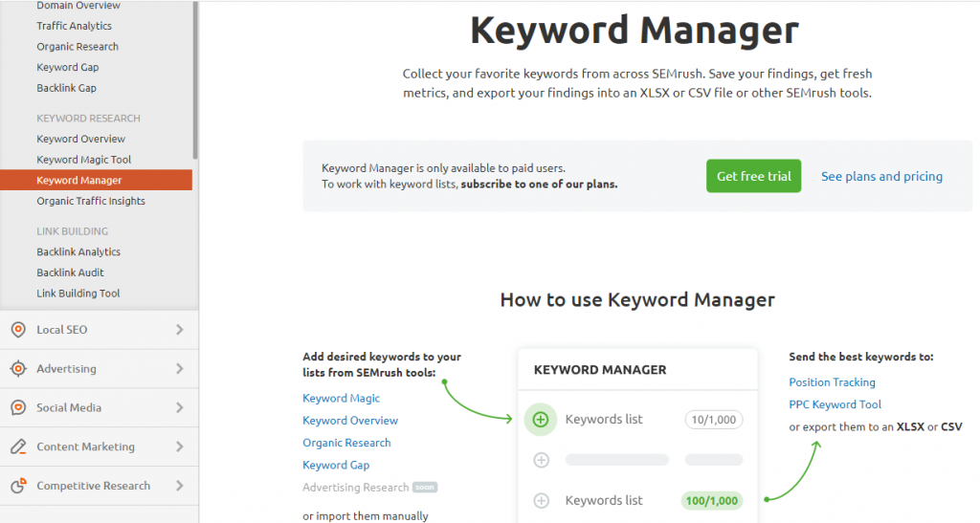Viewport: 980px width, 523px height.
Task: Click the 'Send the best keywords to:' text
Action: click(860, 357)
